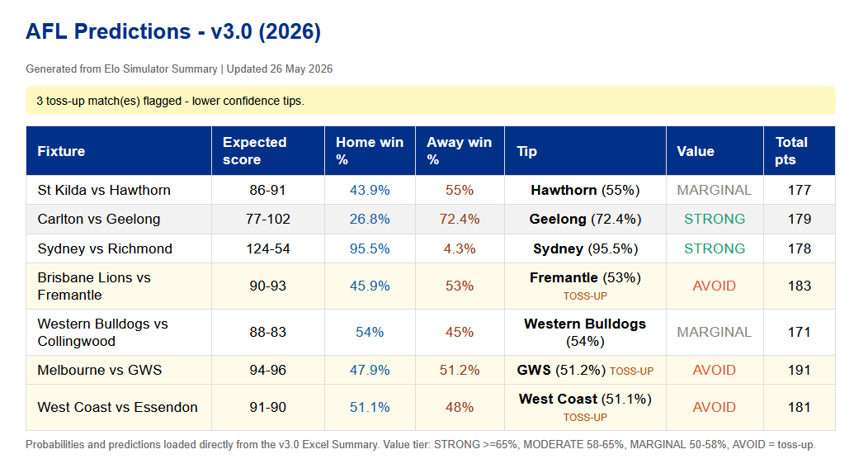Screen dimensions: 868x473
Task: Click expected score 86-91
Action: pyautogui.click(x=268, y=190)
